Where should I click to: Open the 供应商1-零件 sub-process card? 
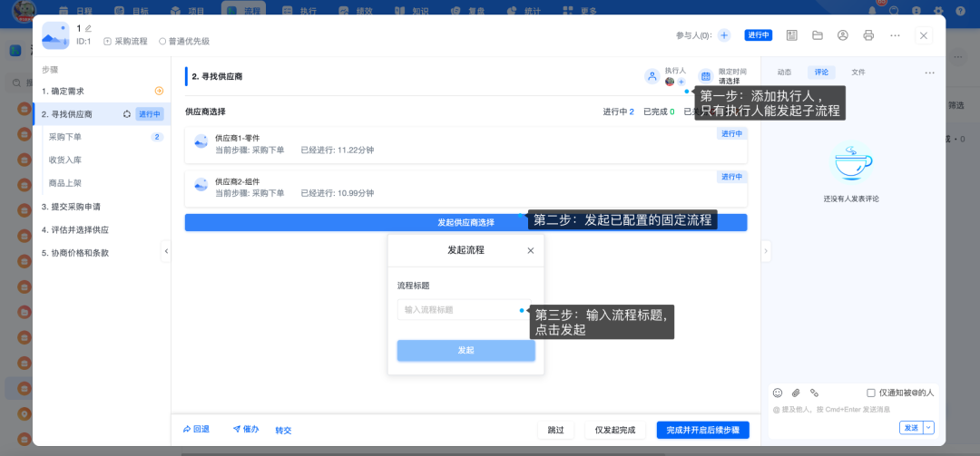pyautogui.click(x=465, y=145)
